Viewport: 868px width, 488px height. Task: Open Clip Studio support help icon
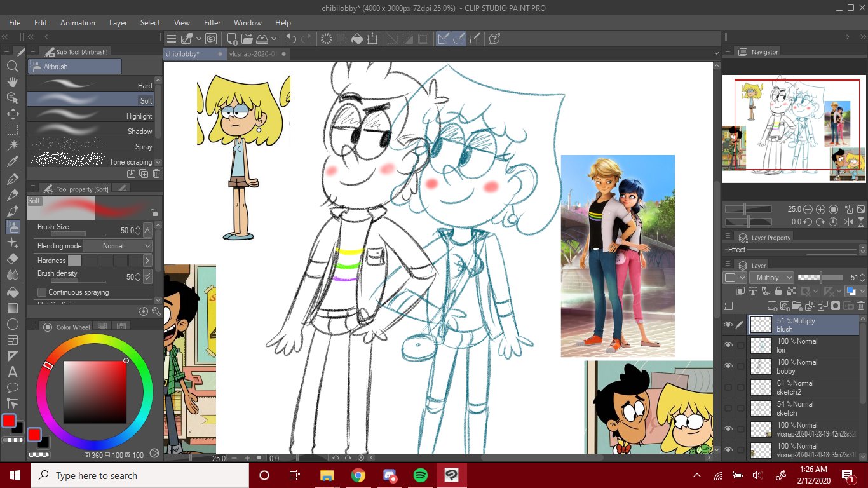[494, 39]
